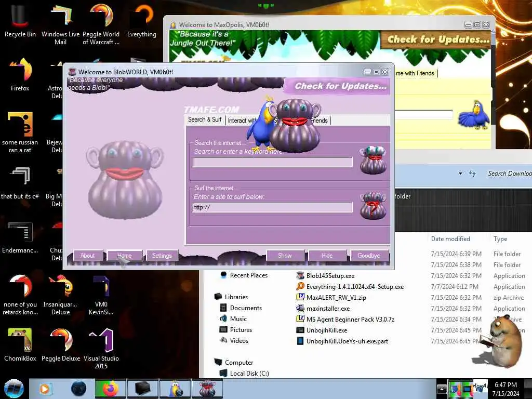Click the Hide button in BlobWORLD

[327, 256]
